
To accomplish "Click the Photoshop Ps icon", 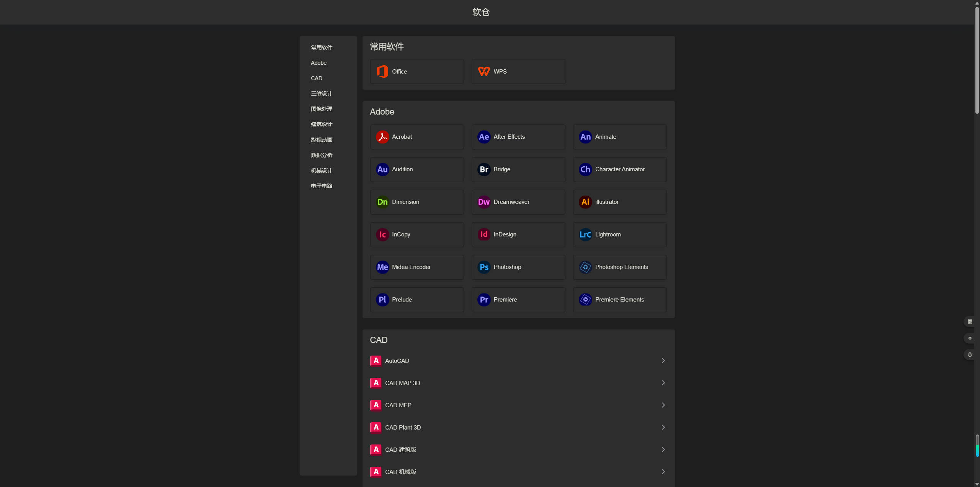I will (484, 267).
